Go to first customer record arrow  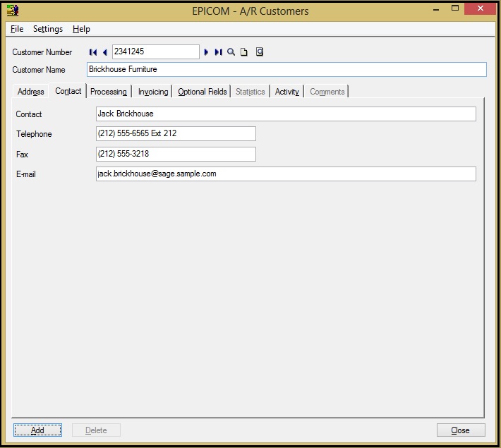coord(93,52)
